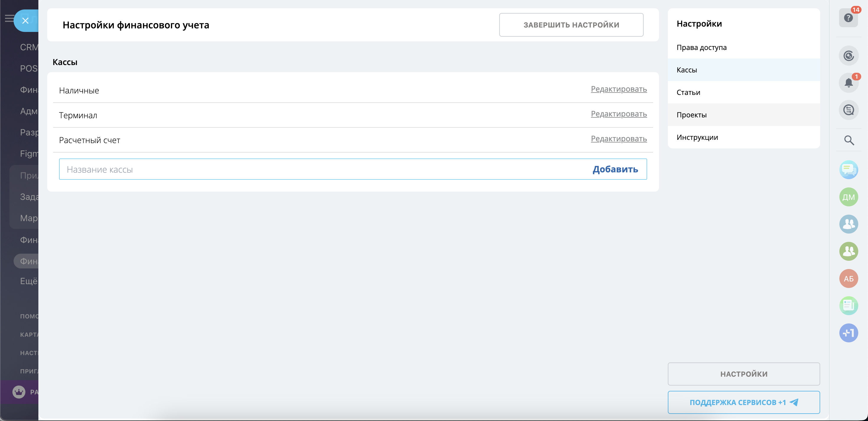Open the green document notes icon
The height and width of the screenshot is (421, 868).
(x=848, y=306)
